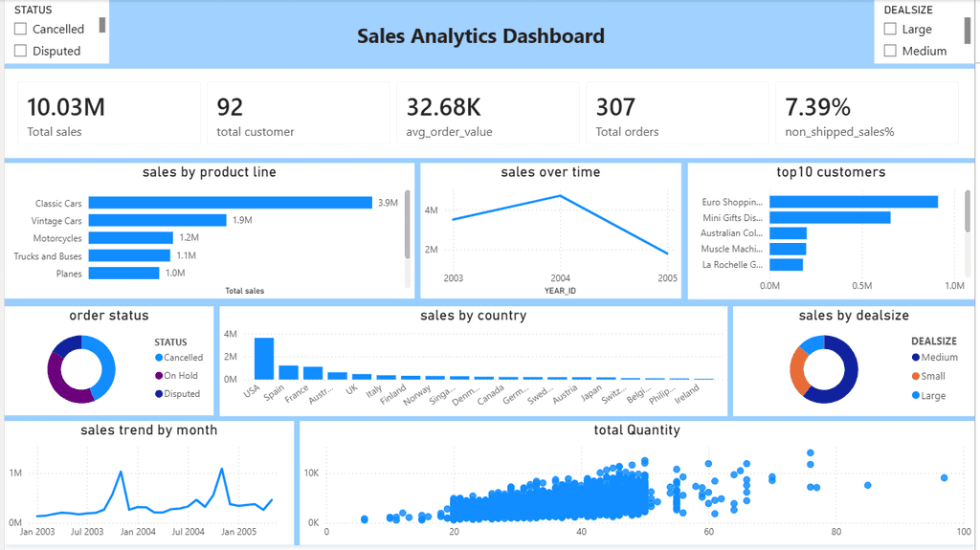Select the Classic Cars bar
This screenshot has width=980, height=550.
tap(230, 203)
